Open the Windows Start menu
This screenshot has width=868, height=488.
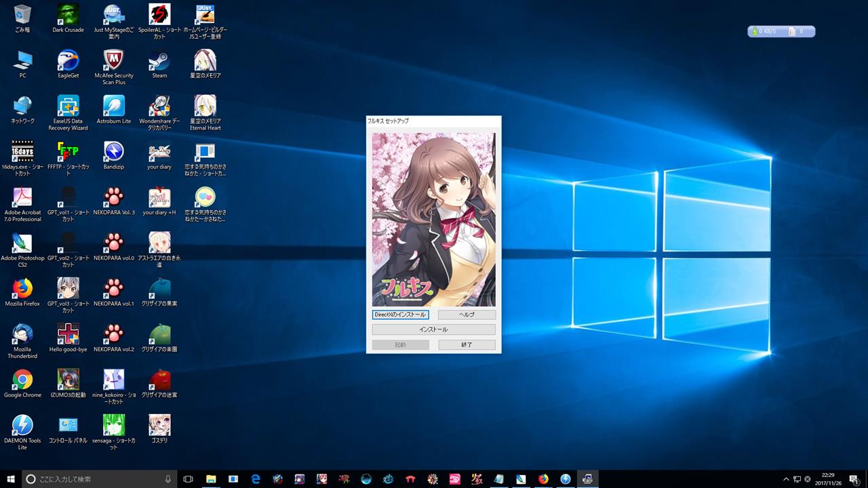11,479
